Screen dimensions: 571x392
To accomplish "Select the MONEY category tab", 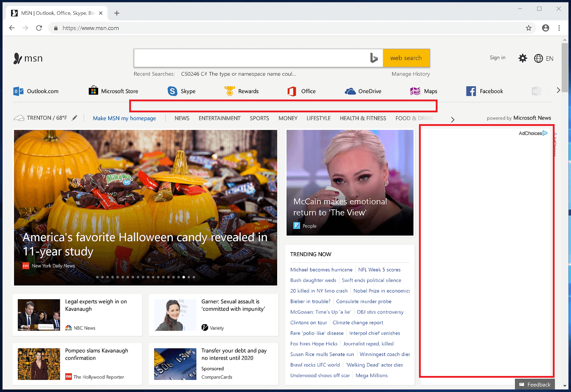I will [x=288, y=118].
